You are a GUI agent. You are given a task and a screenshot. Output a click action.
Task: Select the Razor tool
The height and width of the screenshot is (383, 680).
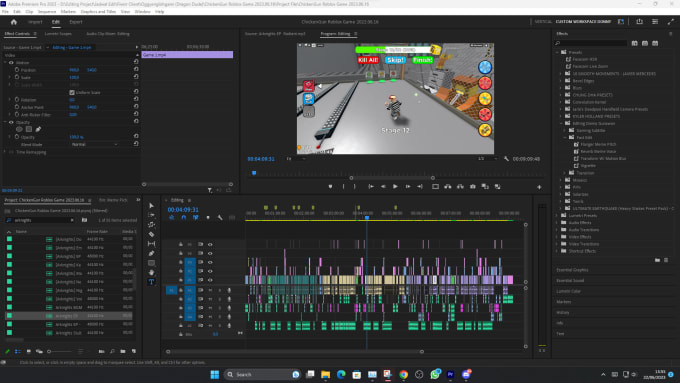[151, 234]
